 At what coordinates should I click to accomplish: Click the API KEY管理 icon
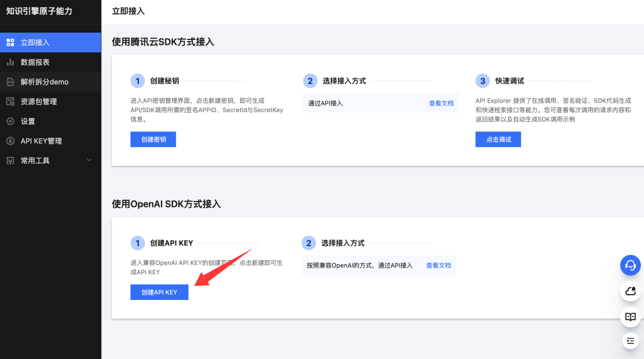point(10,141)
